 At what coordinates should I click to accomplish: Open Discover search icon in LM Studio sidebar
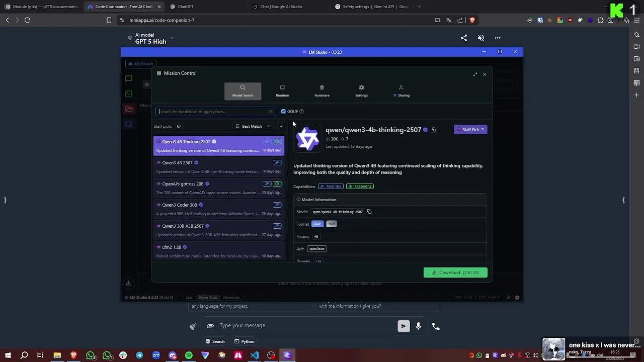[x=129, y=124]
